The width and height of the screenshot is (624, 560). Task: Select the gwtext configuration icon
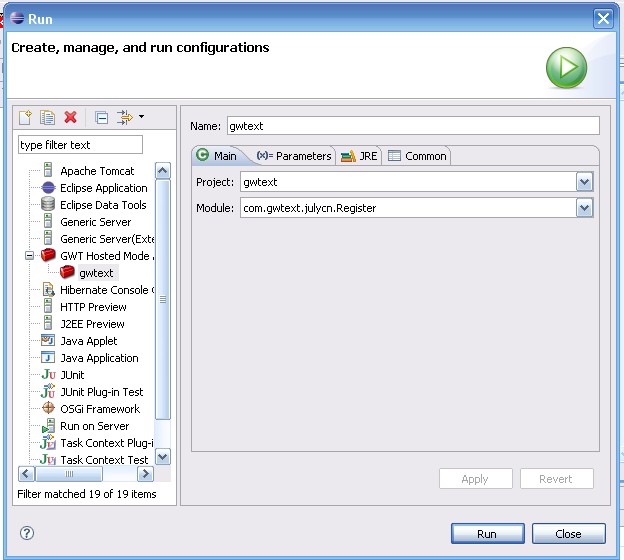coord(67,272)
